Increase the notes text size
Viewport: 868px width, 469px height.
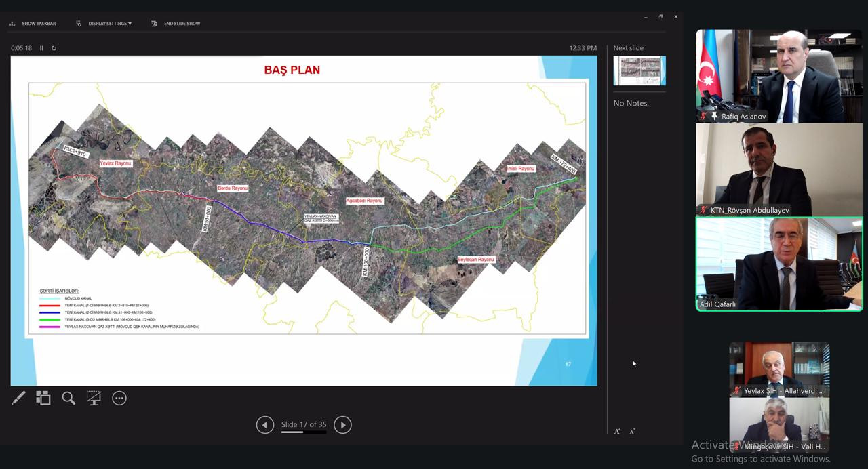coord(617,431)
